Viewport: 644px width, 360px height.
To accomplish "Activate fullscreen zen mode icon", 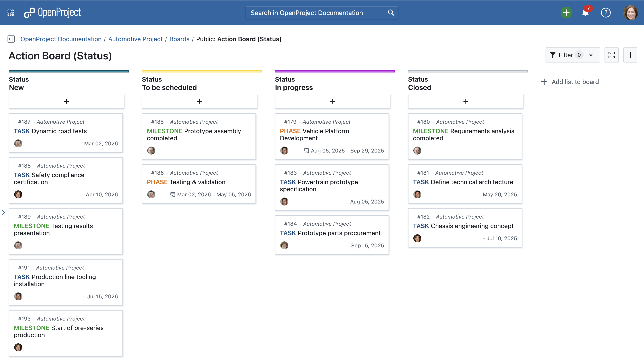I will [x=611, y=55].
